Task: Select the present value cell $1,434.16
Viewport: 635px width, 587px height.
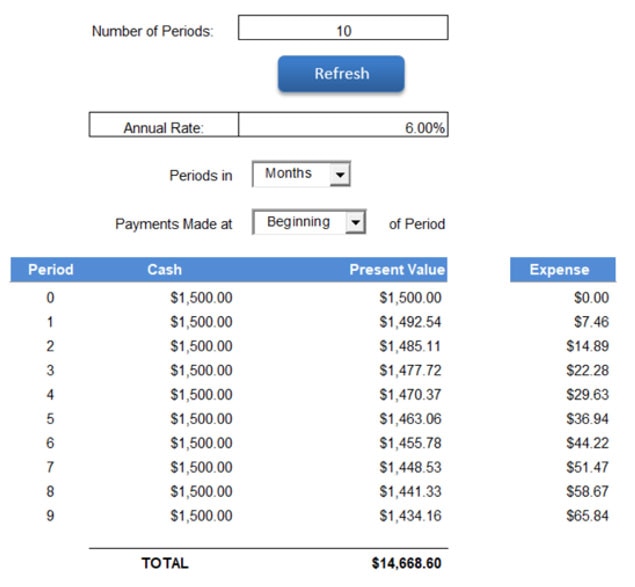Action: point(410,516)
